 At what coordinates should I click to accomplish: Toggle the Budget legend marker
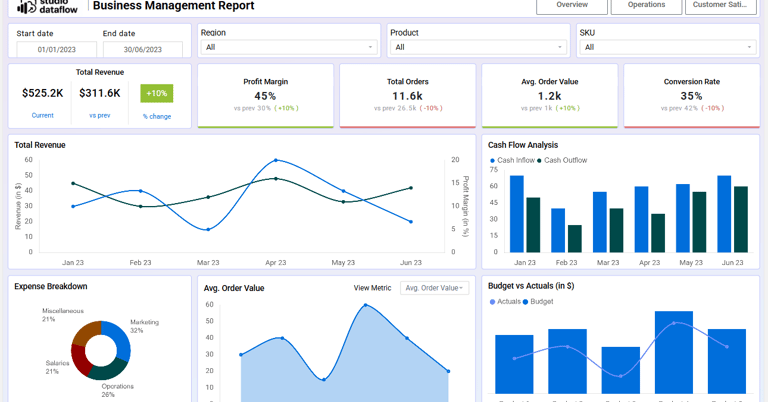(526, 302)
